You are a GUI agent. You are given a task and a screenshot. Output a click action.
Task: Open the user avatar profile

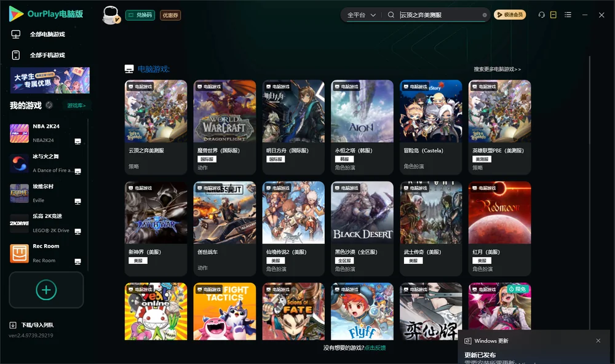click(111, 15)
